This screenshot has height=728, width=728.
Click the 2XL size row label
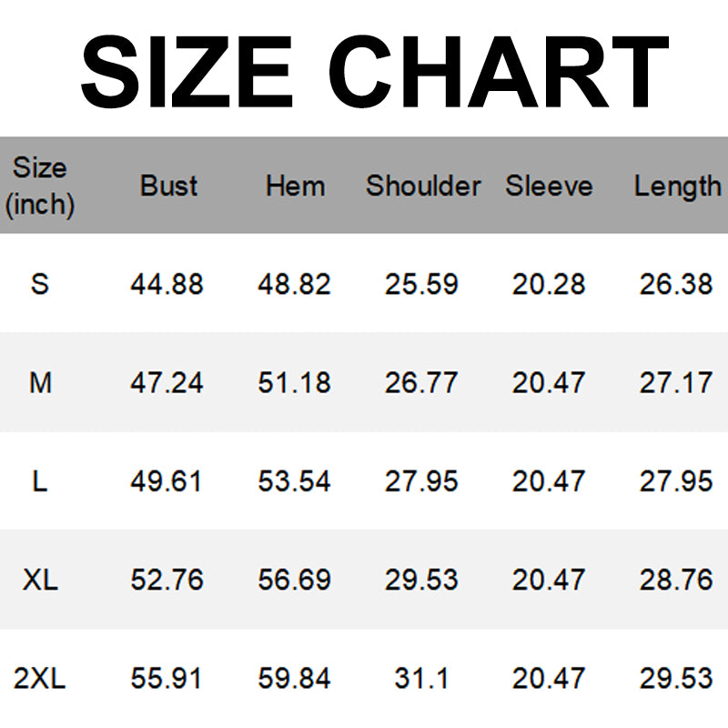click(x=40, y=678)
